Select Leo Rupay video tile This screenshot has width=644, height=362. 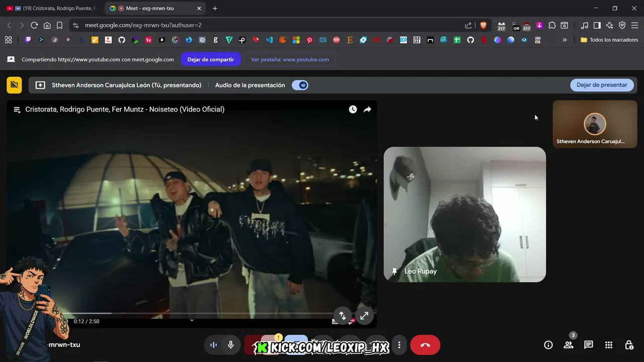pyautogui.click(x=465, y=214)
